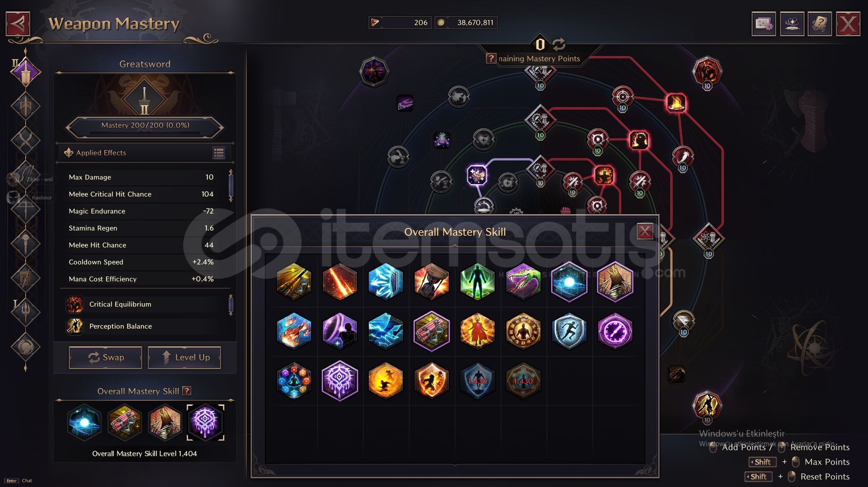Toggle the purple-highlighted mastery node

pos(477,175)
